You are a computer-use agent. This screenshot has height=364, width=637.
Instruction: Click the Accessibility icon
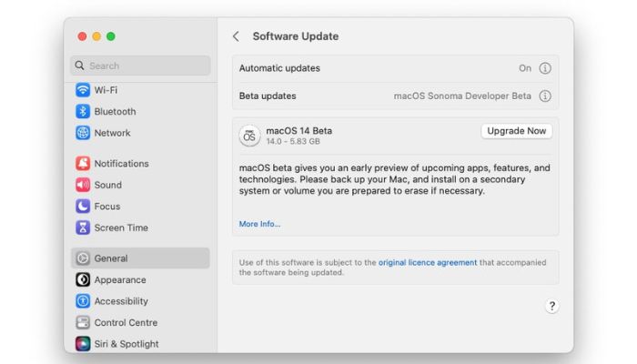(83, 301)
